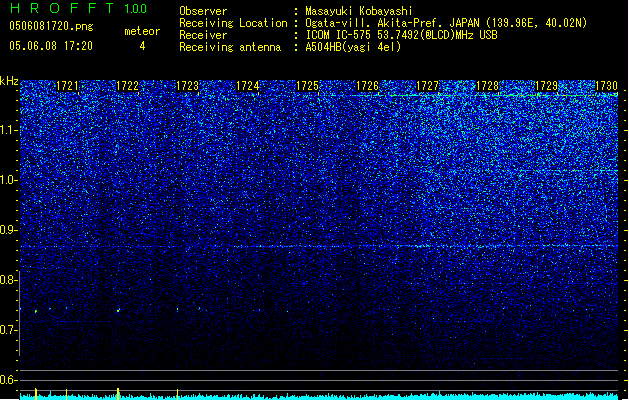Click the 0.8 frequency axis label

point(8,280)
